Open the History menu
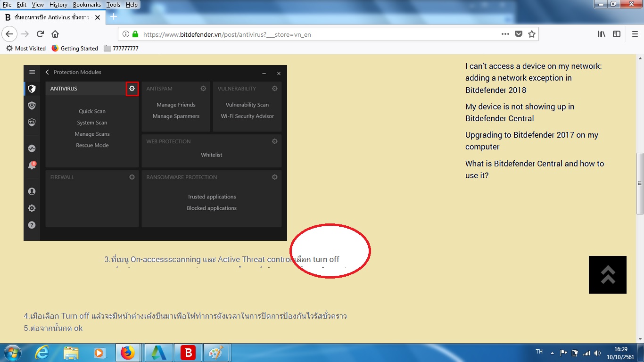Screen dimensions: 644x362 [x=58, y=5]
